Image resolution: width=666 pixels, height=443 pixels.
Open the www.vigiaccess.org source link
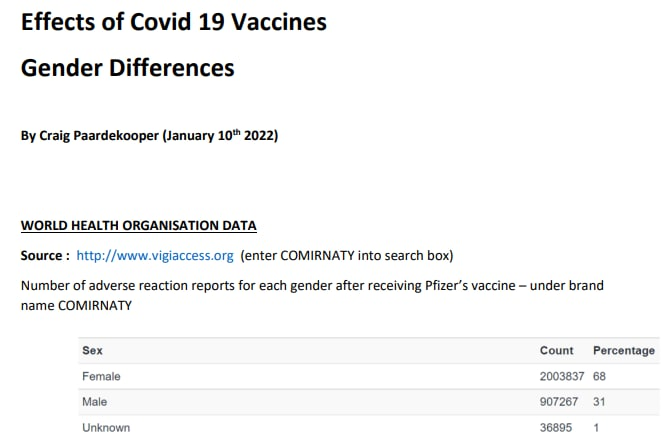(x=155, y=255)
